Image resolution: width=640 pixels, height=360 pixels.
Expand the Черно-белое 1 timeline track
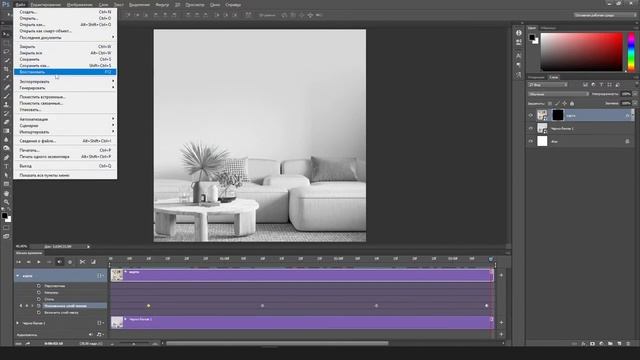click(x=18, y=323)
